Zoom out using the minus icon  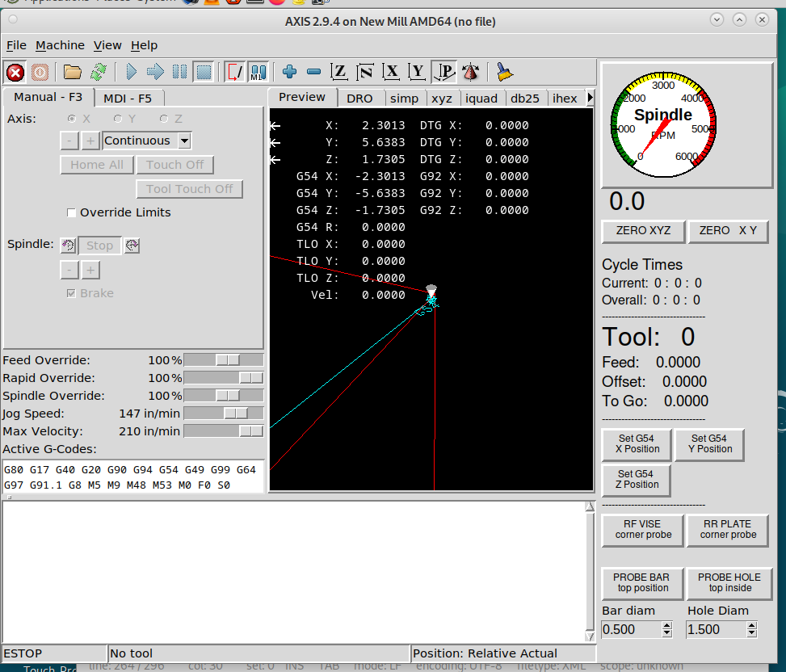tap(314, 73)
